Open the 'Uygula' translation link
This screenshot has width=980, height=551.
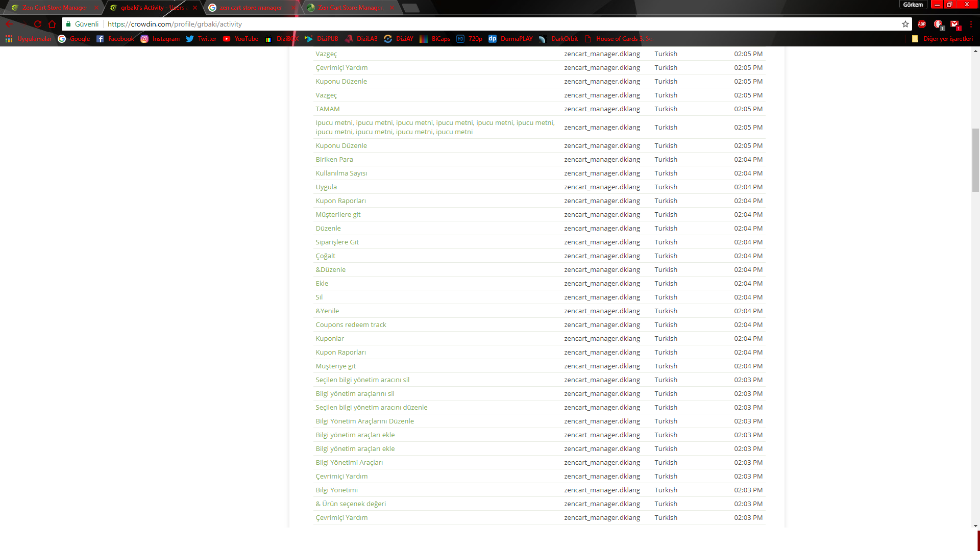326,187
